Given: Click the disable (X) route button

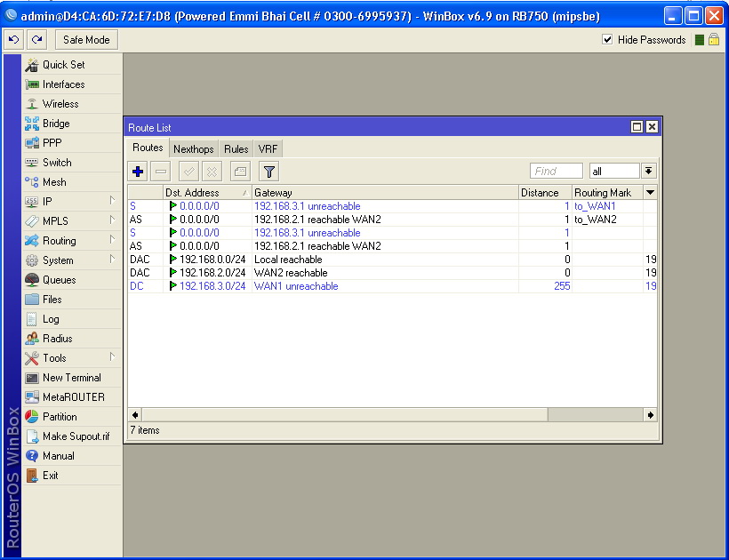Looking at the screenshot, I should (x=212, y=172).
